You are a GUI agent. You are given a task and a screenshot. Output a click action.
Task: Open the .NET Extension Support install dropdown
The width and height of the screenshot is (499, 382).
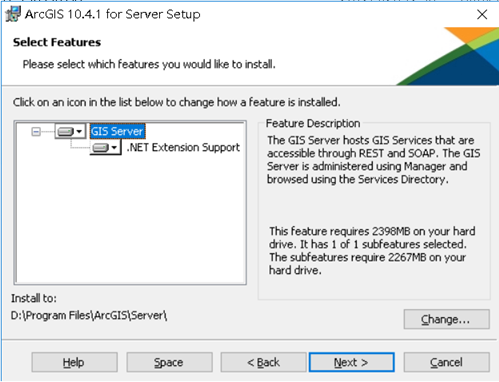pyautogui.click(x=105, y=147)
